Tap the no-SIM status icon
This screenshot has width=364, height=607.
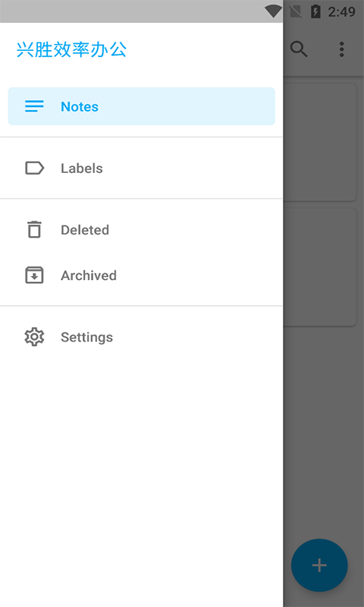295,11
